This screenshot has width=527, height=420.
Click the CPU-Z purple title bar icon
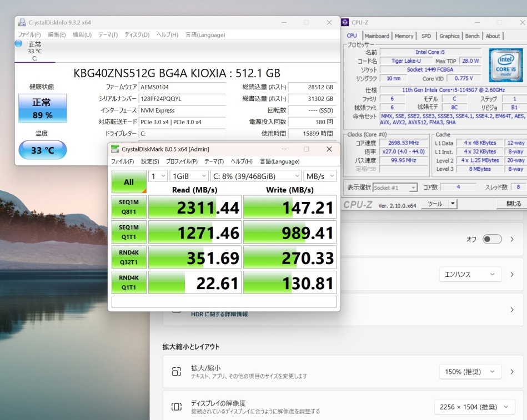pos(346,23)
